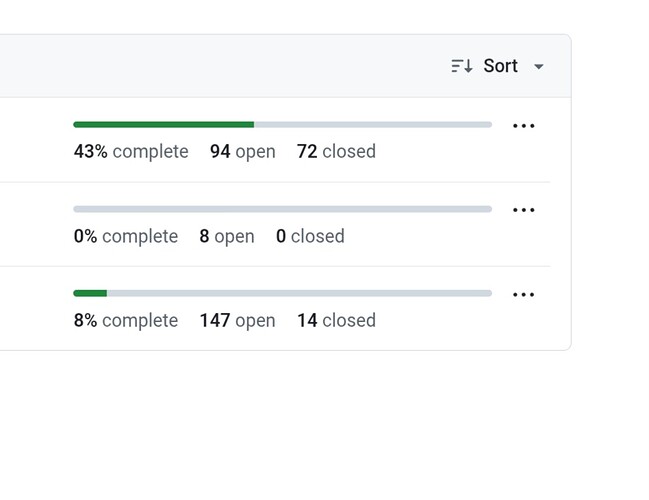
Task: Click the "0% complete" text
Action: point(126,237)
